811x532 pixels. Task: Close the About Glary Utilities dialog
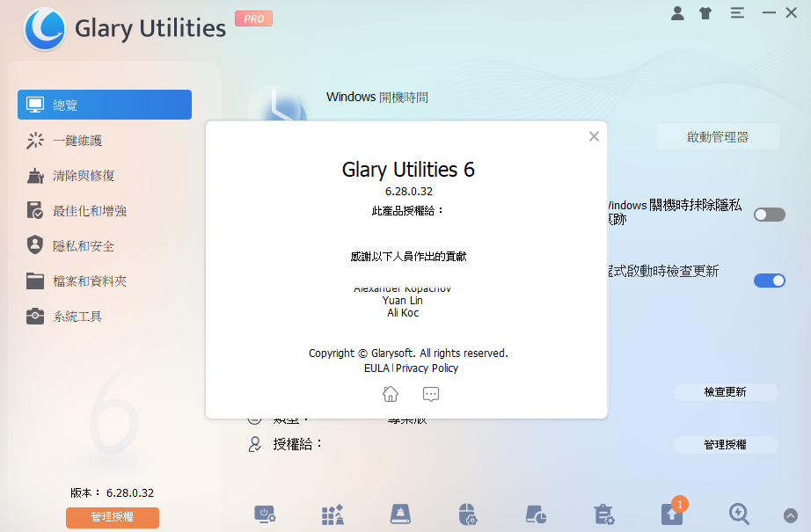point(594,136)
